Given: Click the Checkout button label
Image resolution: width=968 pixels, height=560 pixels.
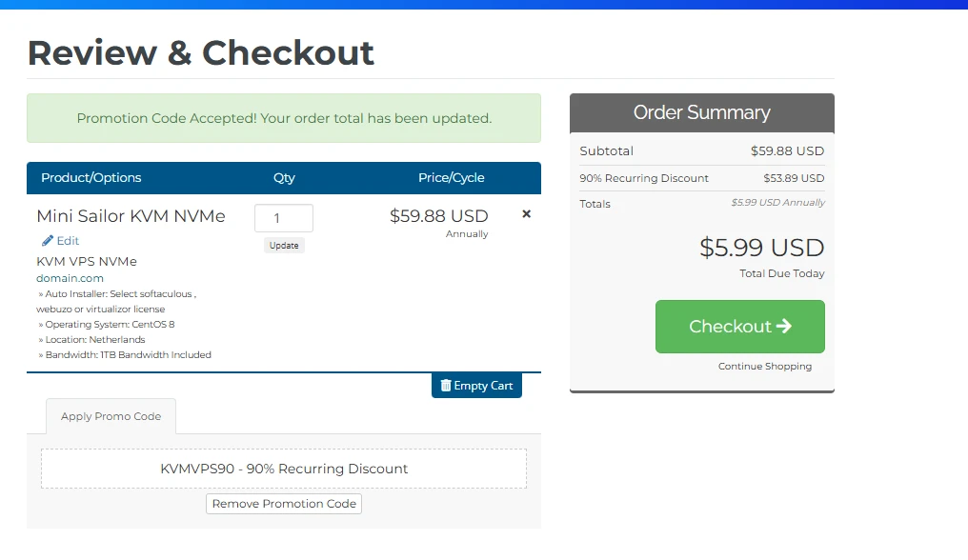Looking at the screenshot, I should pos(730,327).
